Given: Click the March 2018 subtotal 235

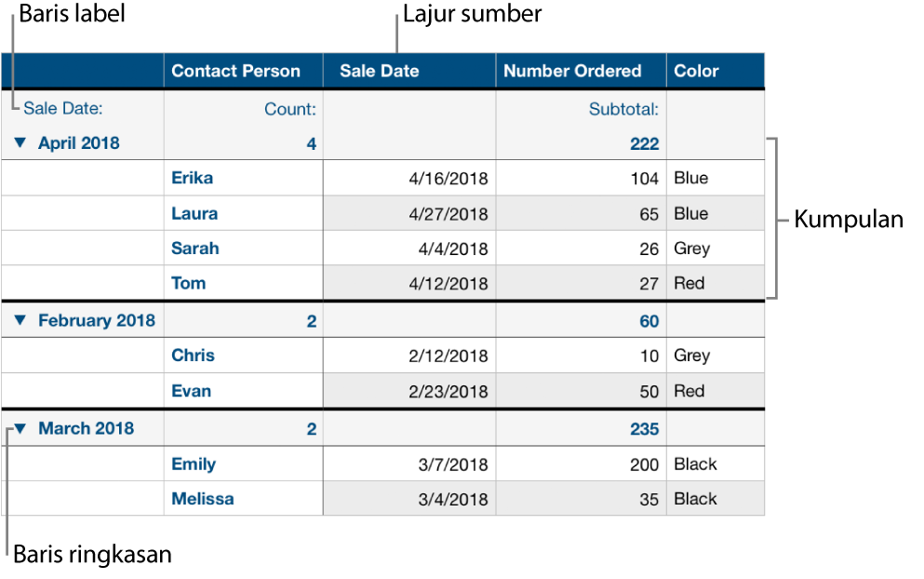Looking at the screenshot, I should pyautogui.click(x=645, y=428).
